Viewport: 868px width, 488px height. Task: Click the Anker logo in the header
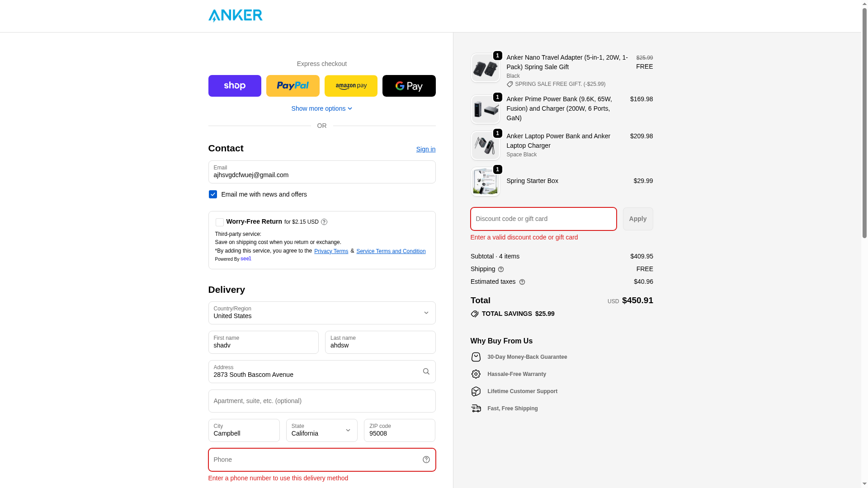tap(235, 16)
